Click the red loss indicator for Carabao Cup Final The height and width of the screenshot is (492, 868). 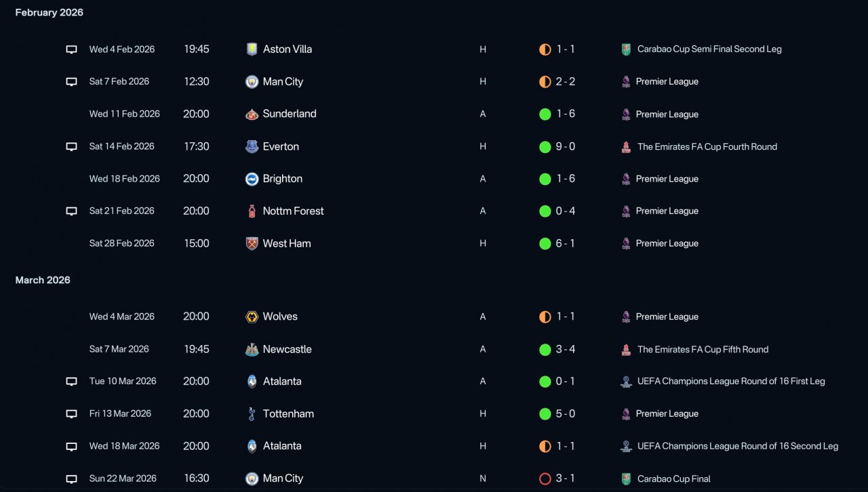pyautogui.click(x=545, y=478)
